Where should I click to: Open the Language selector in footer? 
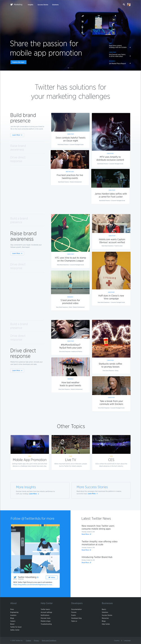point(127,641)
